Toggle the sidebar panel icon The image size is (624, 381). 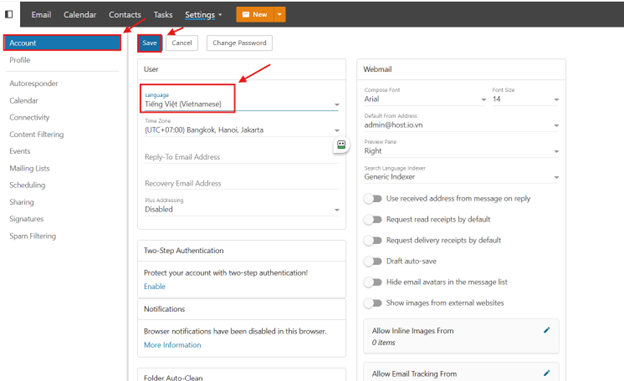(9, 14)
